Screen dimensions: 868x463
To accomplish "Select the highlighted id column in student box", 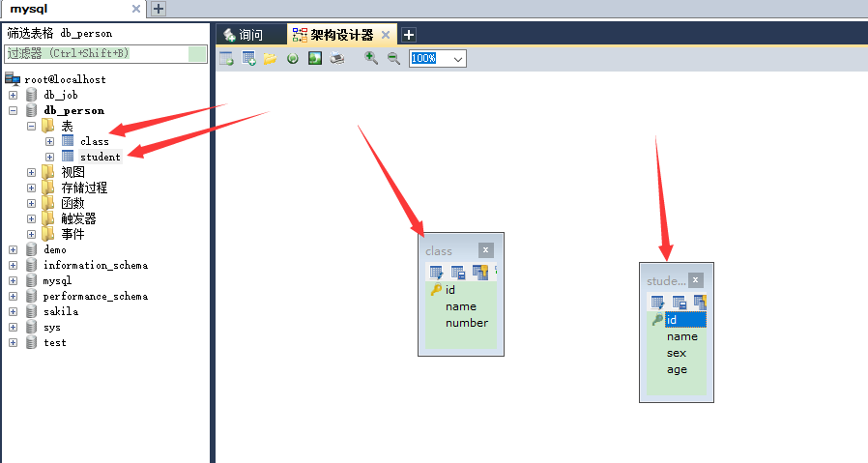I will pyautogui.click(x=685, y=320).
